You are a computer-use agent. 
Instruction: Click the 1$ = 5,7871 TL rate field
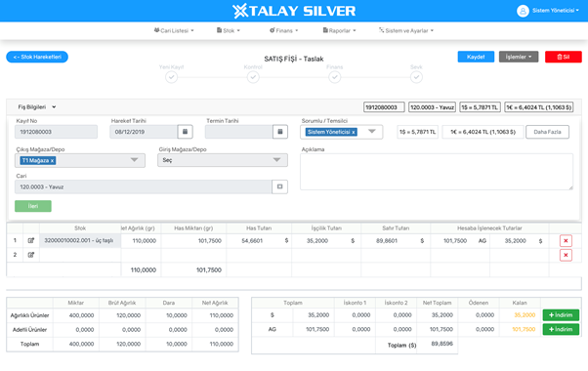pos(417,132)
